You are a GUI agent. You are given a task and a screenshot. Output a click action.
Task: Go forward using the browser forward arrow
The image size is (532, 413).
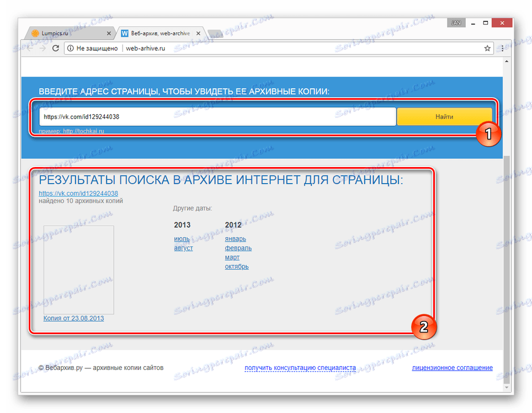click(x=42, y=48)
